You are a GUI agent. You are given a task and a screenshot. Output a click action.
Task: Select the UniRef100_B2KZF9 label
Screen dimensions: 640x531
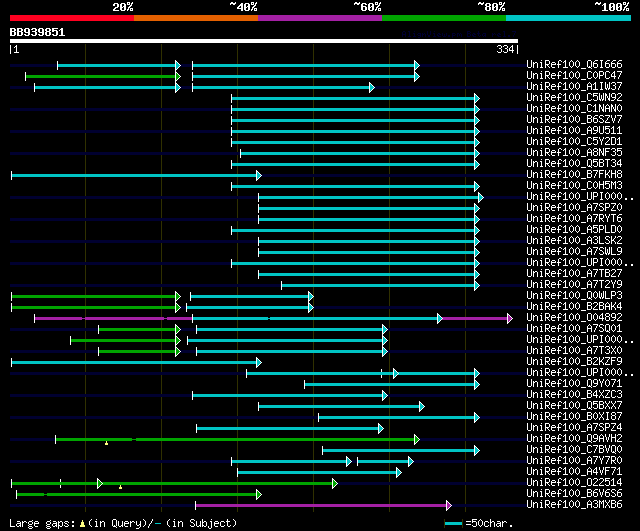574,362
